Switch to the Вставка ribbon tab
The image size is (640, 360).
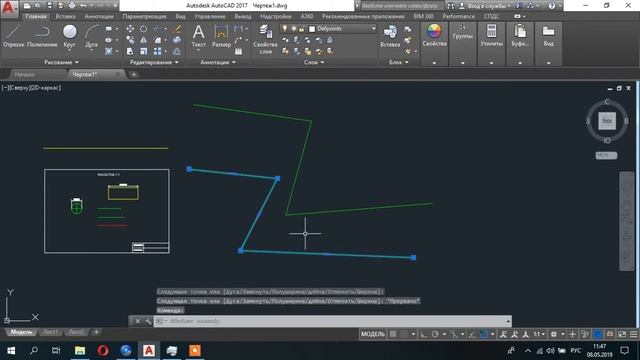pyautogui.click(x=65, y=16)
